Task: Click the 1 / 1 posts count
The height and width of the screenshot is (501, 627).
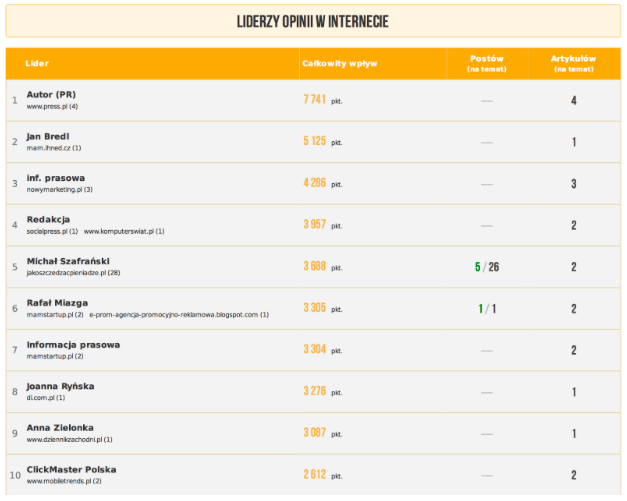Action: point(487,309)
